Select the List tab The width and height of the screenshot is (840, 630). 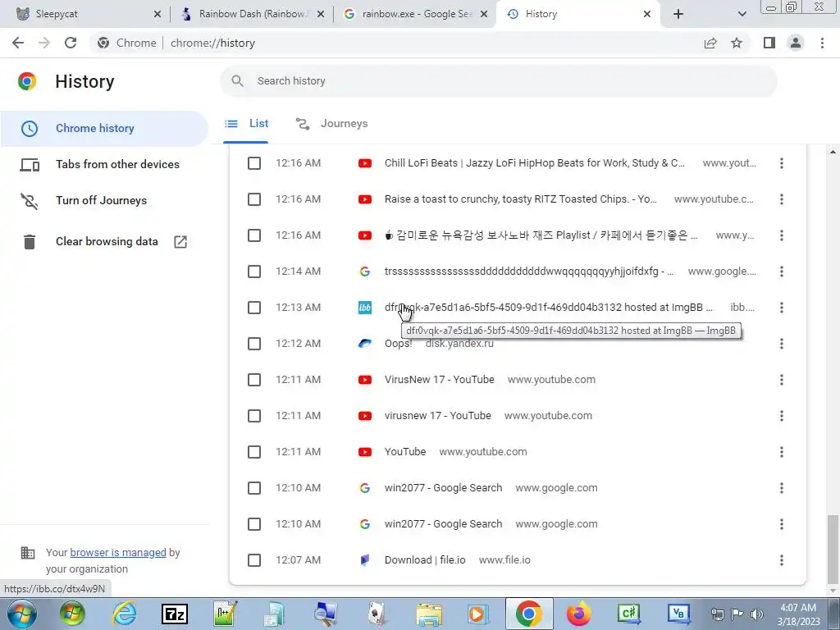246,124
